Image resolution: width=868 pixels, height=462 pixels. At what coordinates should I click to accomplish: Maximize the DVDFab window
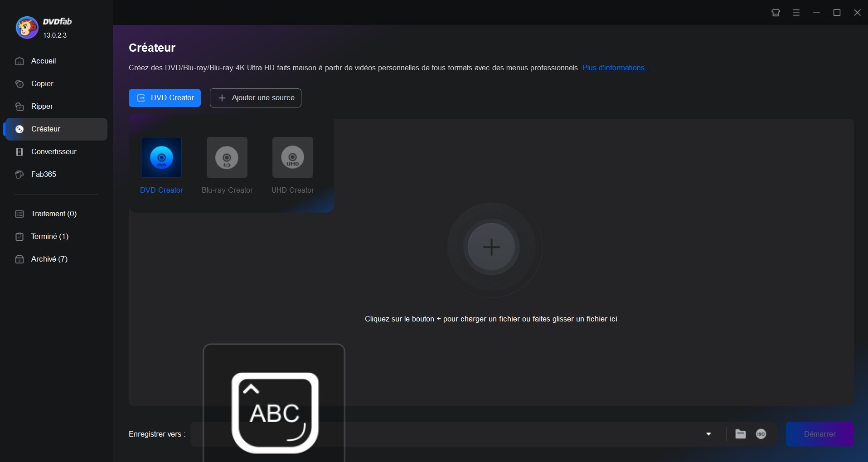[x=837, y=13]
